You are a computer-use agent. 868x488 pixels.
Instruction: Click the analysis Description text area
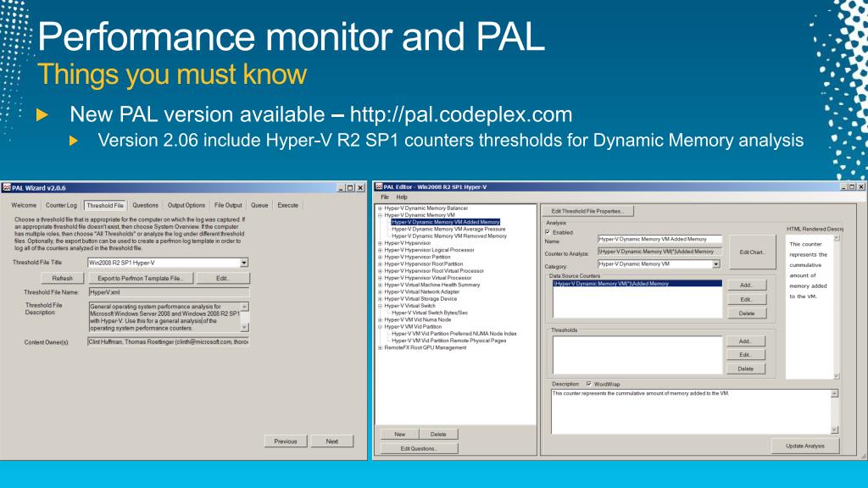pos(690,411)
